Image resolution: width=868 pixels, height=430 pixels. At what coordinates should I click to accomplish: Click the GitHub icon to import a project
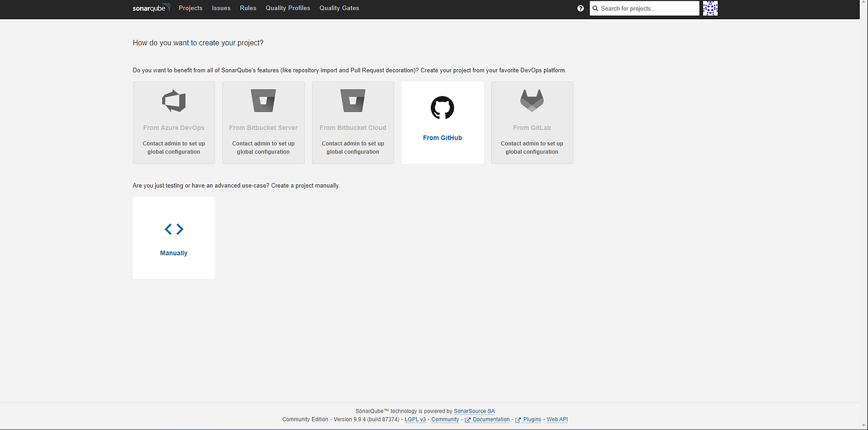tap(442, 107)
